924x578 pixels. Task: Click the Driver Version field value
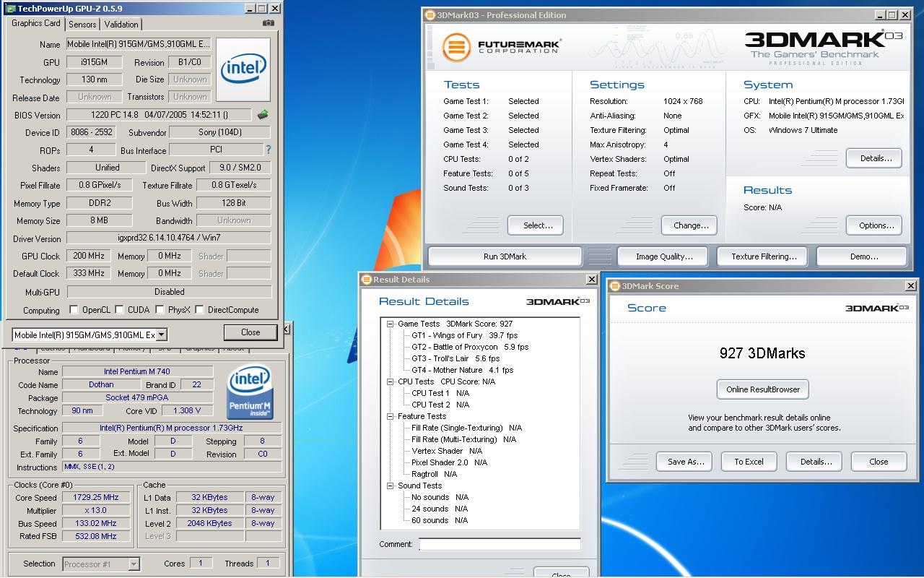click(x=169, y=239)
